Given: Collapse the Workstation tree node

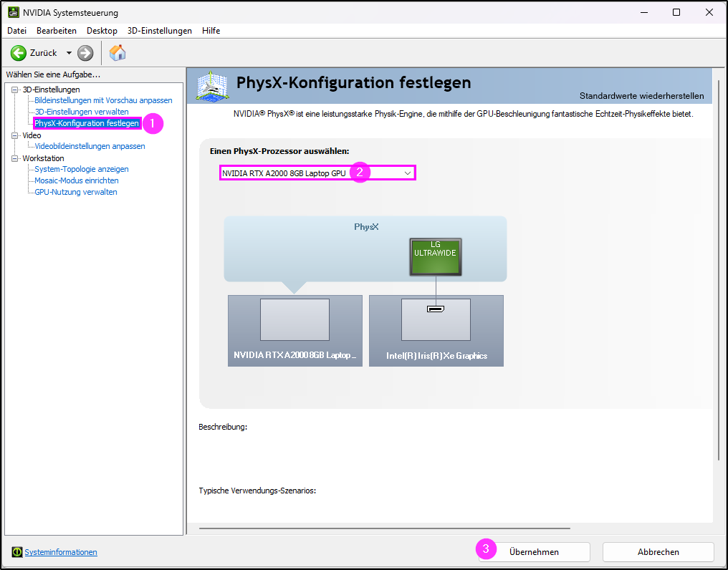Looking at the screenshot, I should [15, 158].
